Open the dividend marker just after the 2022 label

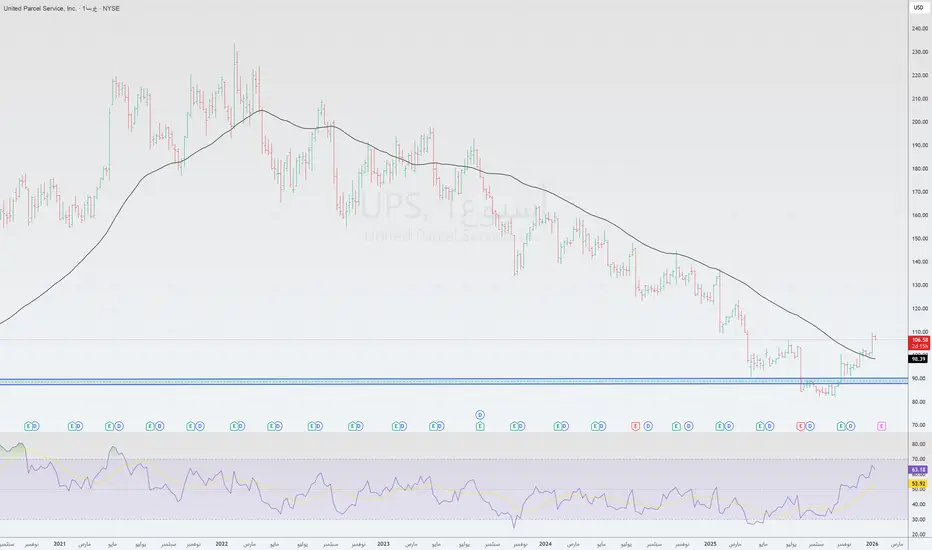pyautogui.click(x=241, y=426)
